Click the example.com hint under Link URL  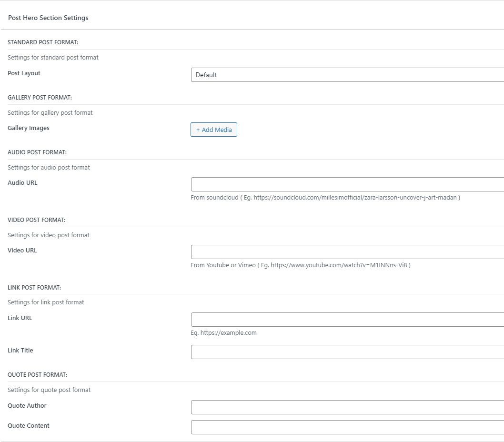[223, 333]
